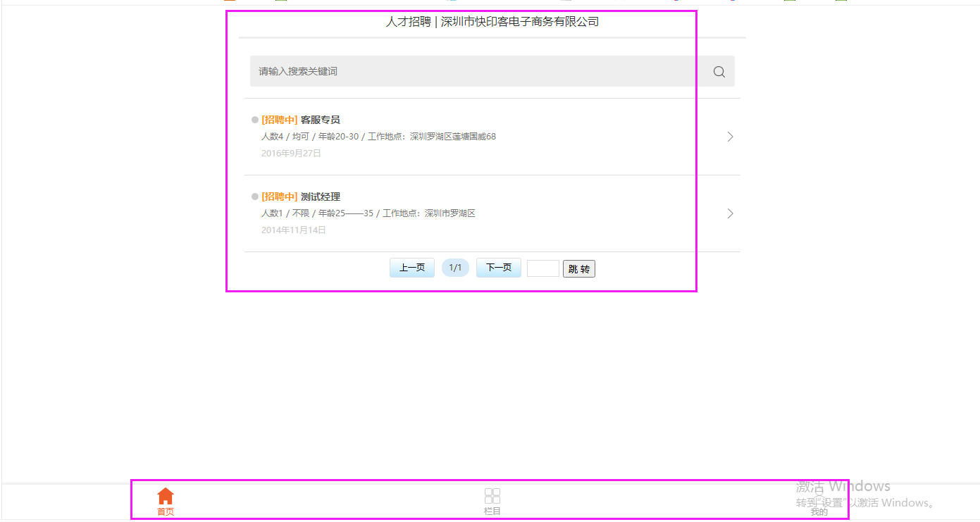Go to 首页 home icon in bottom bar
Viewport: 980px width, 522px height.
pyautogui.click(x=166, y=497)
